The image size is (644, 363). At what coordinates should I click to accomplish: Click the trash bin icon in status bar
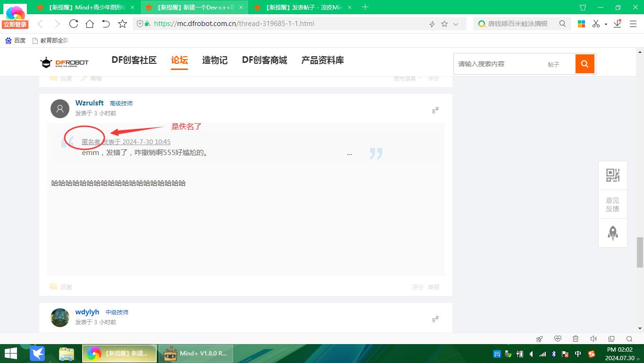pos(576,339)
